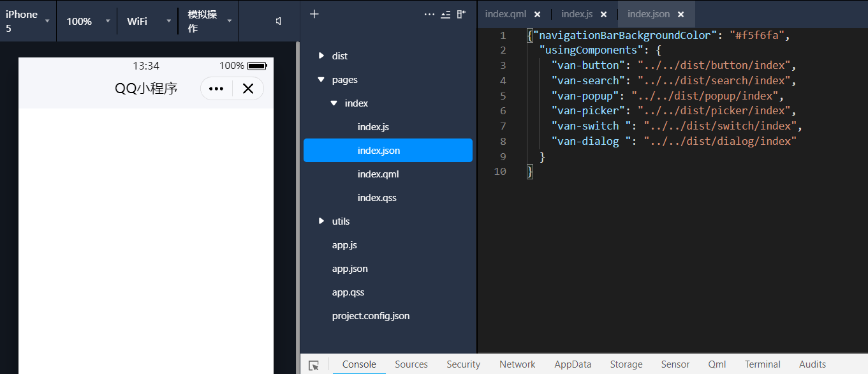The width and height of the screenshot is (868, 374).
Task: Click "navigationBarBackgroundColor" in the editor
Action: pyautogui.click(x=626, y=35)
